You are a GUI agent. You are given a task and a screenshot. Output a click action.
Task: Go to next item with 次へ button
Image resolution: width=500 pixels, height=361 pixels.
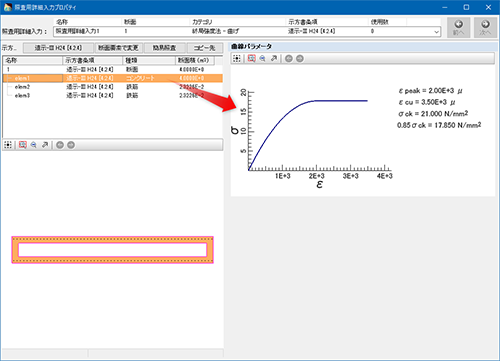pyautogui.click(x=485, y=27)
